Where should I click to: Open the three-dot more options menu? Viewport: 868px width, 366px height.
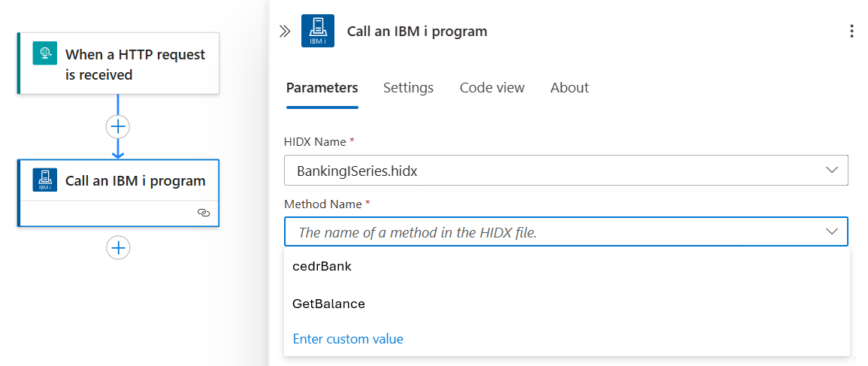click(x=851, y=32)
